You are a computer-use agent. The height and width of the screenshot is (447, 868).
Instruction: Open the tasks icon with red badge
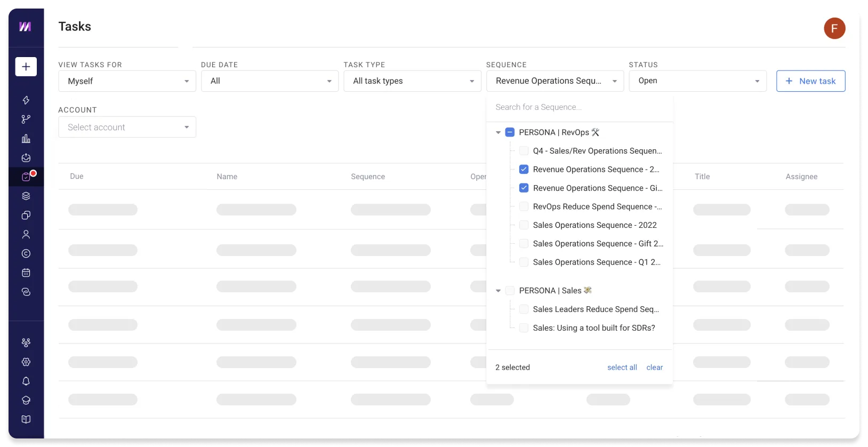(26, 177)
